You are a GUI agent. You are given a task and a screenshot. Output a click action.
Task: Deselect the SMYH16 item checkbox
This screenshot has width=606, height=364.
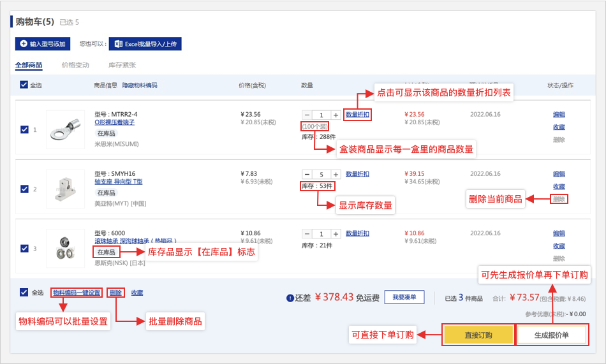(24, 189)
